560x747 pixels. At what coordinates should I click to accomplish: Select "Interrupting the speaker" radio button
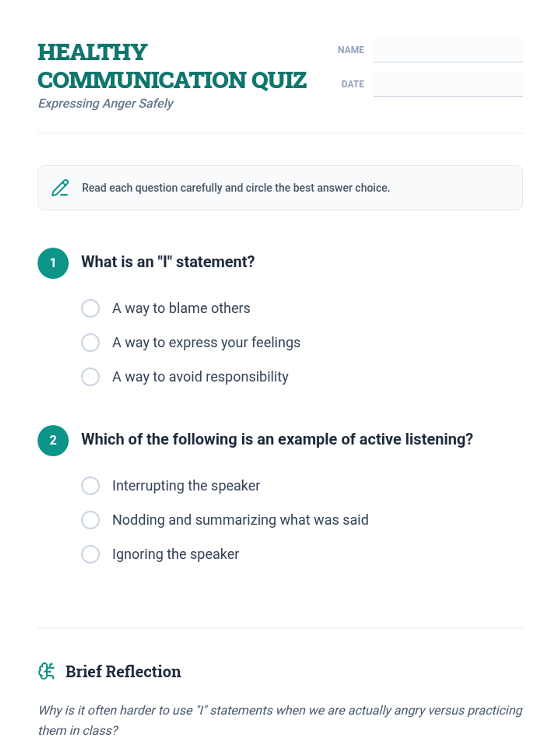[91, 486]
